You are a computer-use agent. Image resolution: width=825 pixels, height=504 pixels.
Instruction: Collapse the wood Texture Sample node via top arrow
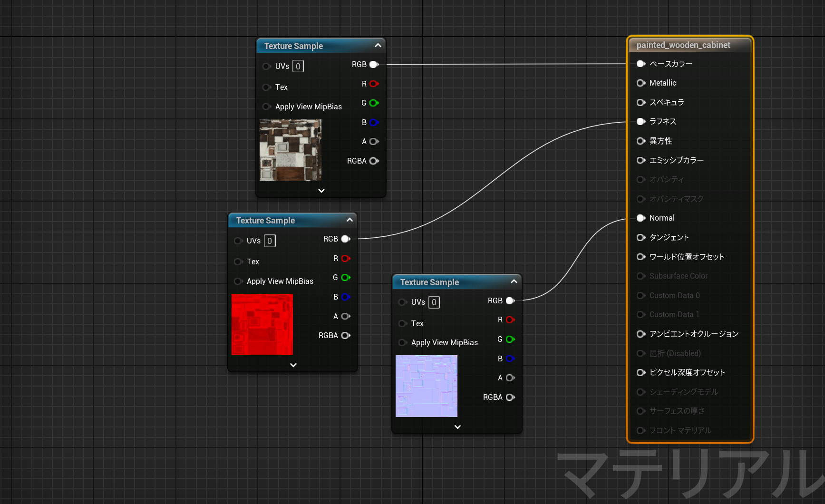coord(378,46)
